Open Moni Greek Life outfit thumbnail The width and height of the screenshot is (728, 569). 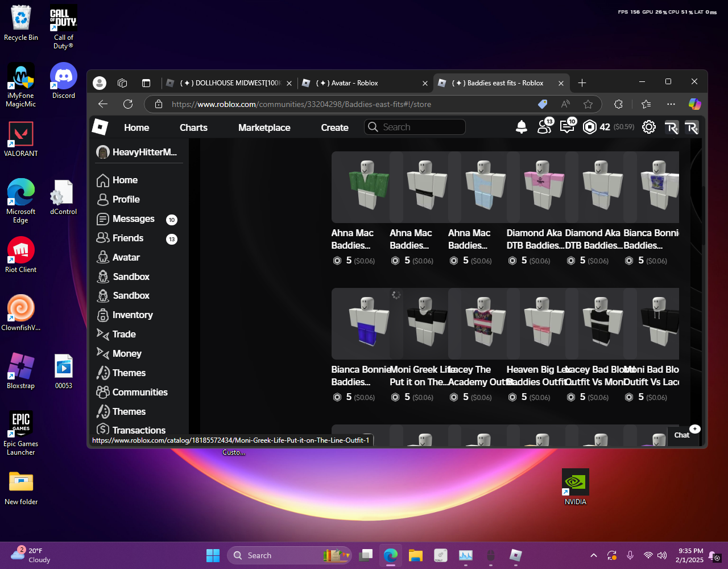click(x=425, y=323)
